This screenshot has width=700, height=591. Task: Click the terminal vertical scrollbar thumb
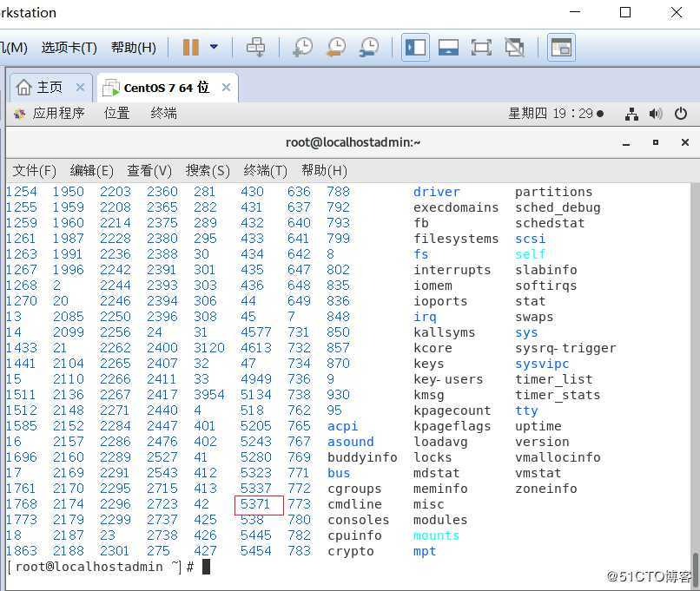click(x=695, y=569)
